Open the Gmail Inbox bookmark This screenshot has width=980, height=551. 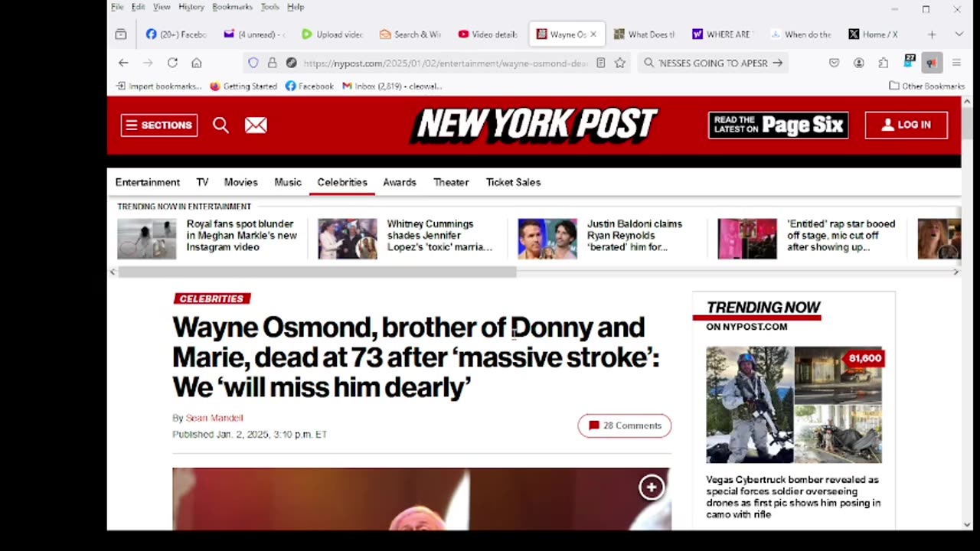(x=392, y=86)
